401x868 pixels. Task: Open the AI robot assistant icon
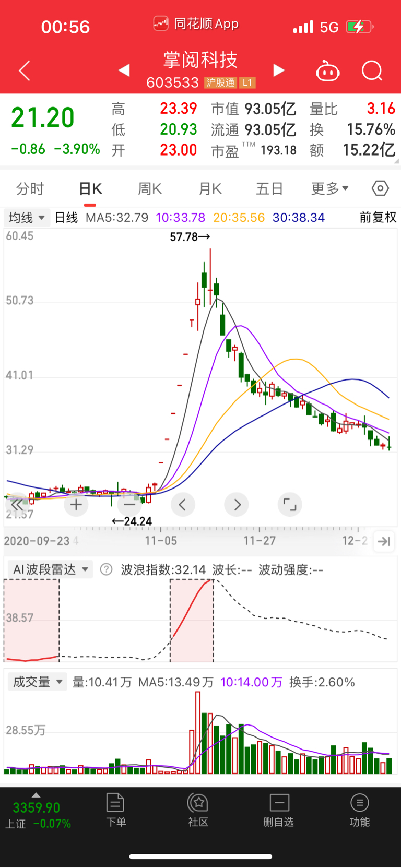click(x=328, y=70)
